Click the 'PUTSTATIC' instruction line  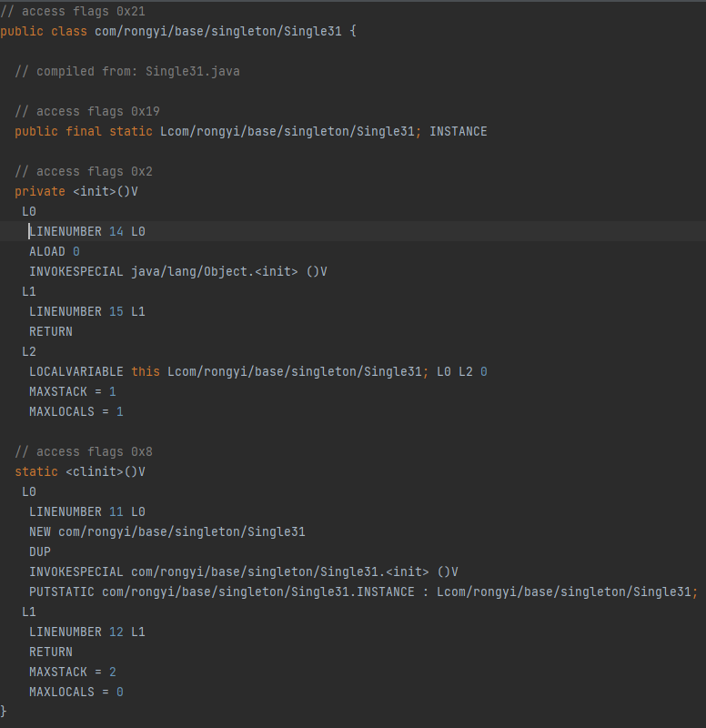[363, 591]
